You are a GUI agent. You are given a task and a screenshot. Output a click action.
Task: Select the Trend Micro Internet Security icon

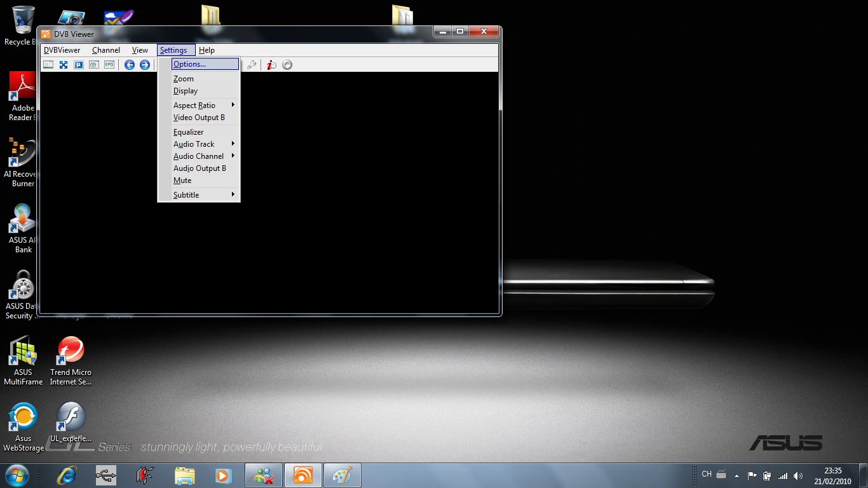click(71, 361)
